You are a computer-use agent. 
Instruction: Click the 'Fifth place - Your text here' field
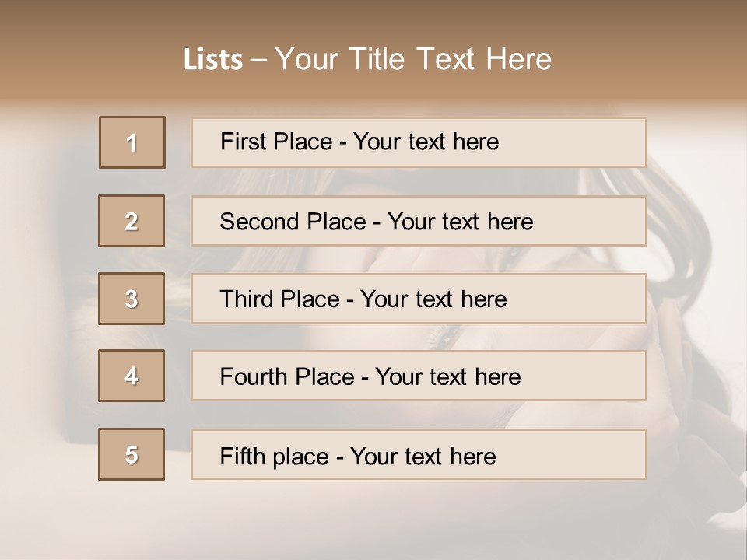(419, 454)
